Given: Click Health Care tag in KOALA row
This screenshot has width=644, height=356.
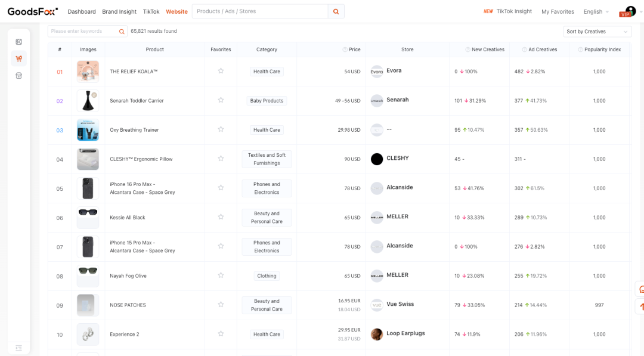Looking at the screenshot, I should pos(267,72).
